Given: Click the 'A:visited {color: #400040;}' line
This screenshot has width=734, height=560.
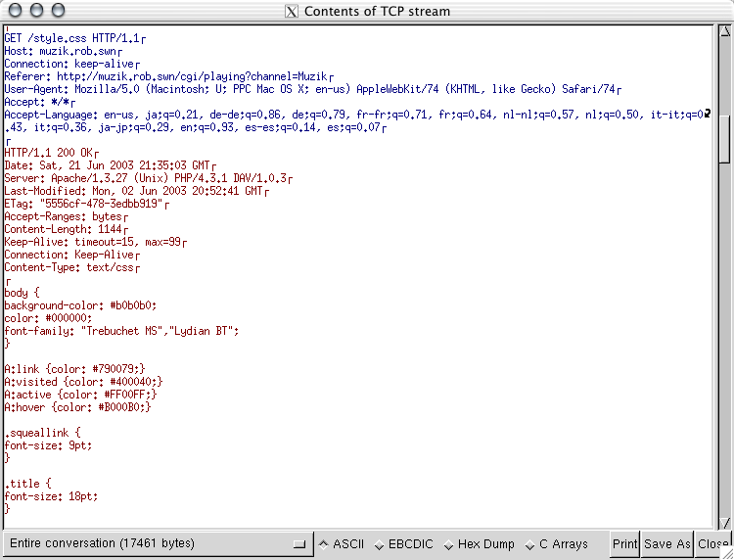Looking at the screenshot, I should coord(83,382).
